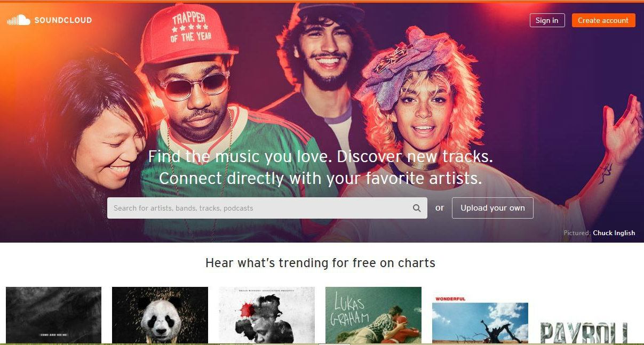The height and width of the screenshot is (345, 644).
Task: Select the Upload your own button
Action: pyautogui.click(x=492, y=208)
